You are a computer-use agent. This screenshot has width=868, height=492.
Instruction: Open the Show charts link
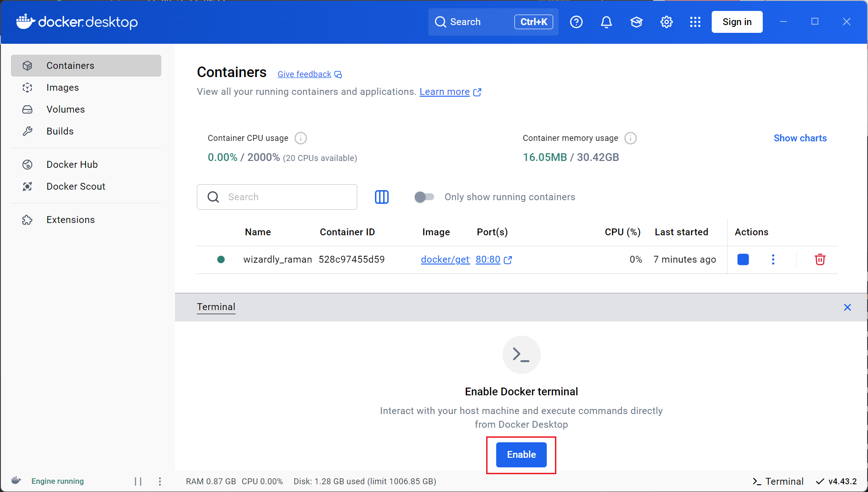(799, 138)
